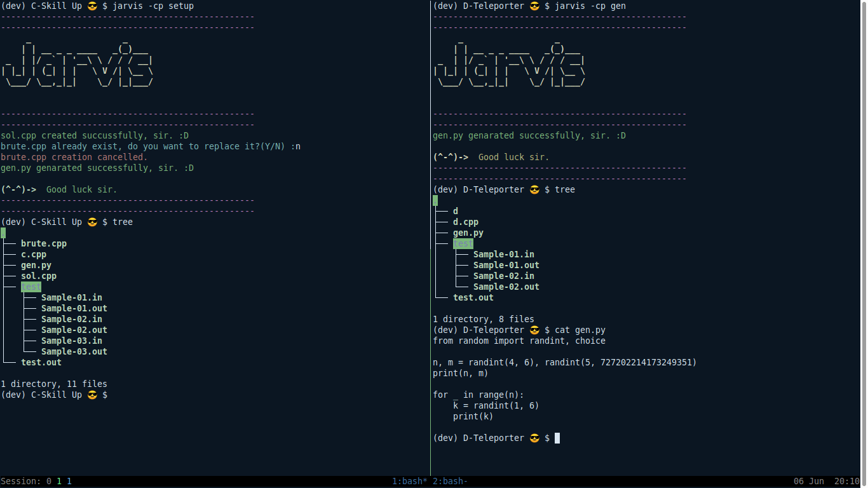This screenshot has width=868, height=488.
Task: Click the sunglasses emoji before 'jarvis -cp gen'
Action: point(534,6)
